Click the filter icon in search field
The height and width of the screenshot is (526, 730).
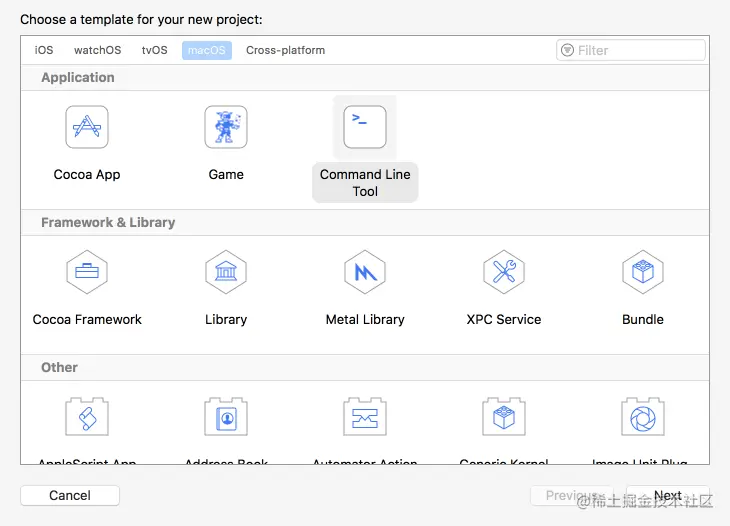568,50
